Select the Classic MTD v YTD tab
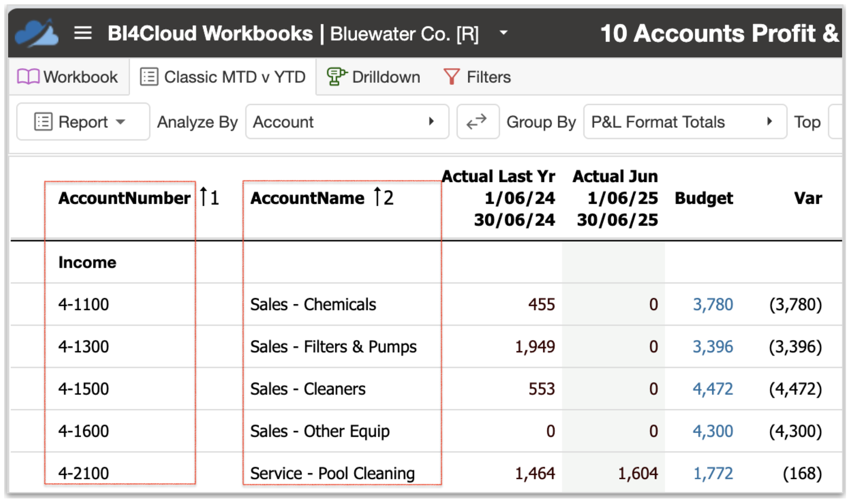The width and height of the screenshot is (851, 504). coord(223,77)
